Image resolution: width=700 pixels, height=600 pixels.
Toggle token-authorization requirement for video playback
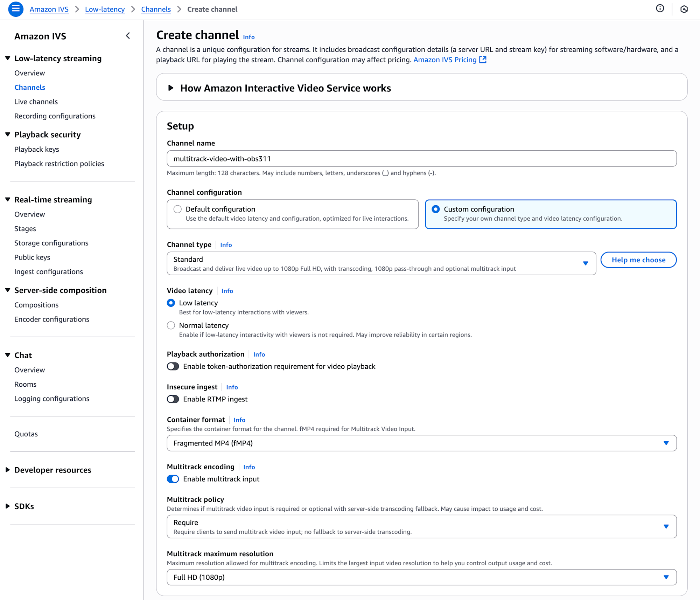tap(173, 366)
